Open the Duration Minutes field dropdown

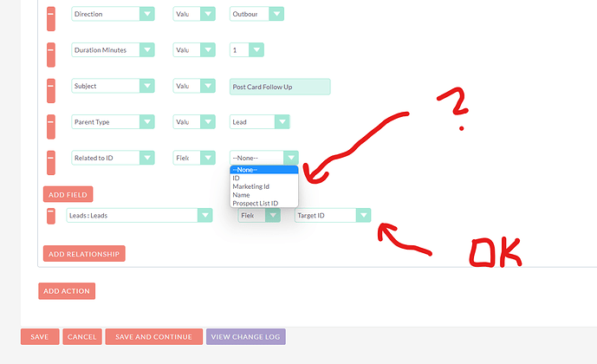click(113, 50)
